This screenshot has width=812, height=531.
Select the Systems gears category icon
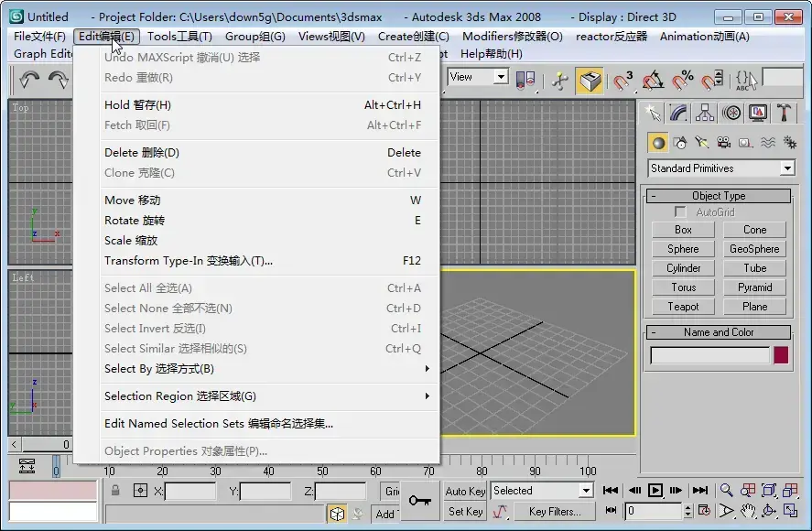(789, 143)
